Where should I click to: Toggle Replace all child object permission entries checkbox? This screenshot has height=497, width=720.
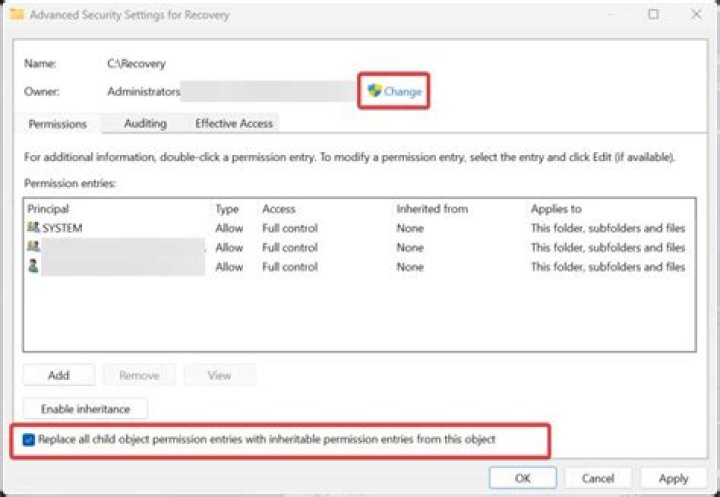coord(28,440)
